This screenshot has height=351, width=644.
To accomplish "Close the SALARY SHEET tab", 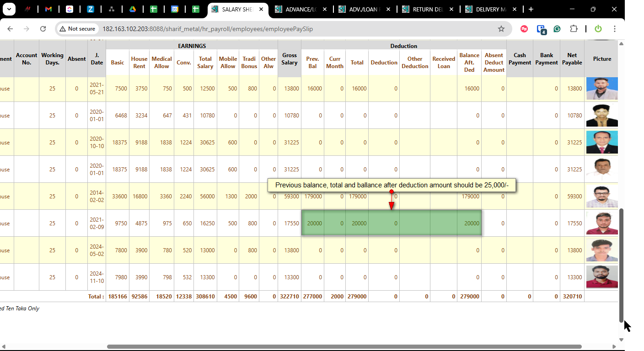I will click(x=261, y=9).
